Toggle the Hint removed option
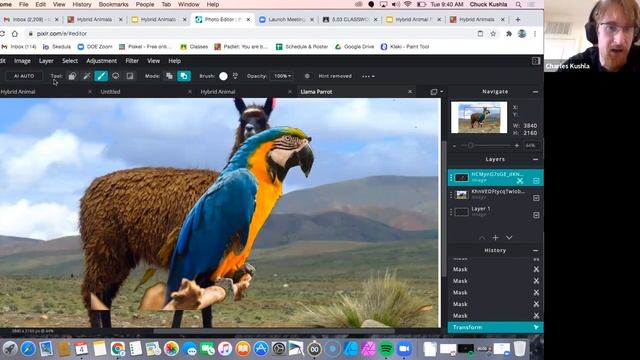640x360 pixels. [x=307, y=76]
